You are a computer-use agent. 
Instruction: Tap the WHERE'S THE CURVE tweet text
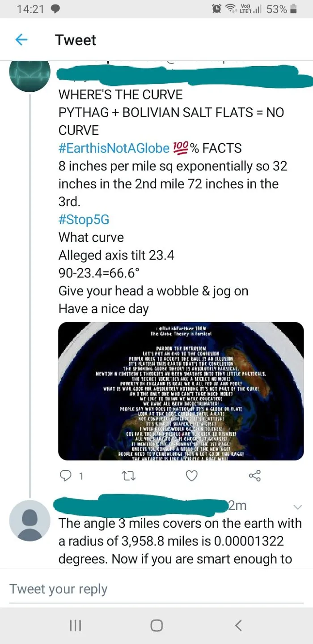[x=121, y=95]
